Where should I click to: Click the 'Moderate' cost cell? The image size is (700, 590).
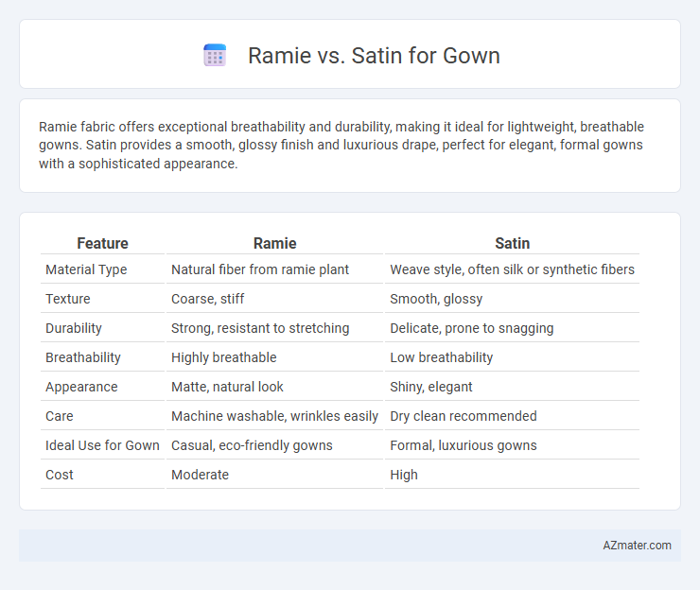[200, 475]
